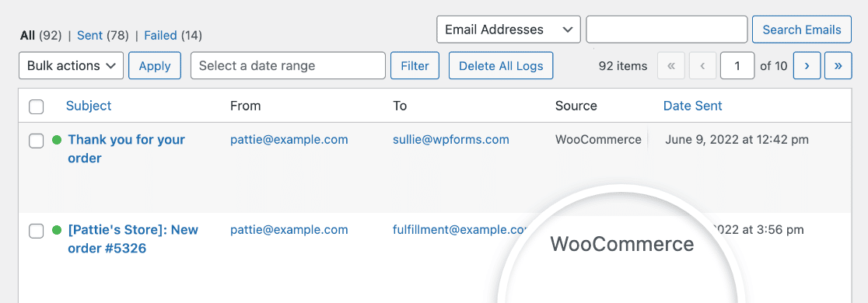Click the To column header

pos(400,106)
